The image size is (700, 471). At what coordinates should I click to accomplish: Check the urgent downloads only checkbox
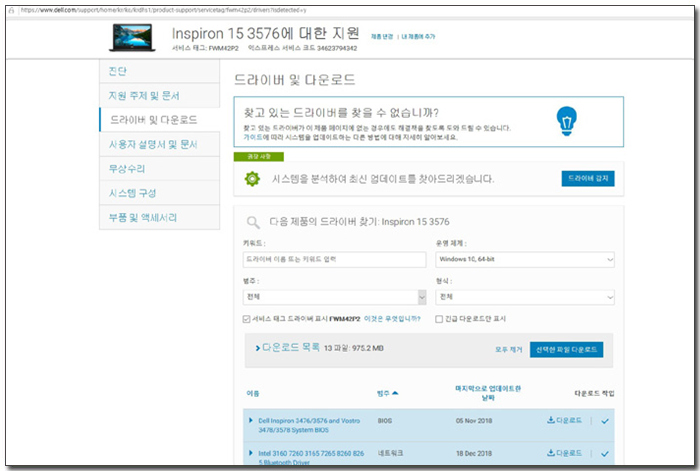(439, 319)
